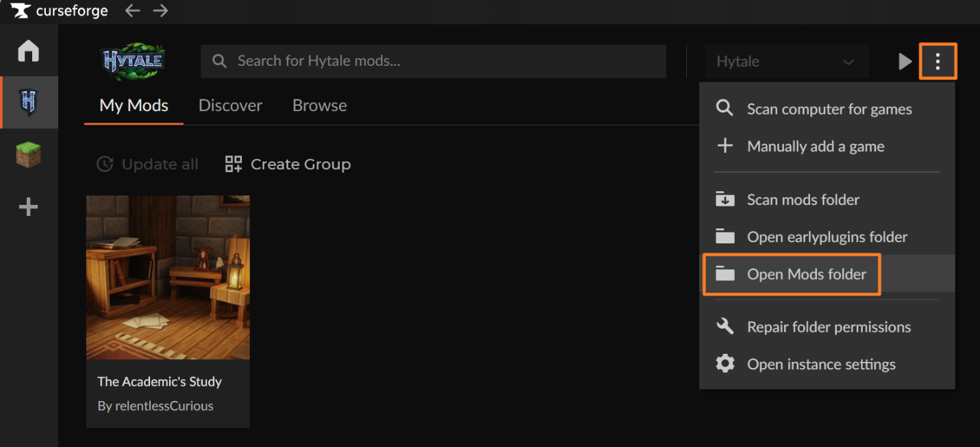Click the CurseForge anvil logo
Image resolution: width=980 pixels, height=447 pixels.
(x=20, y=11)
